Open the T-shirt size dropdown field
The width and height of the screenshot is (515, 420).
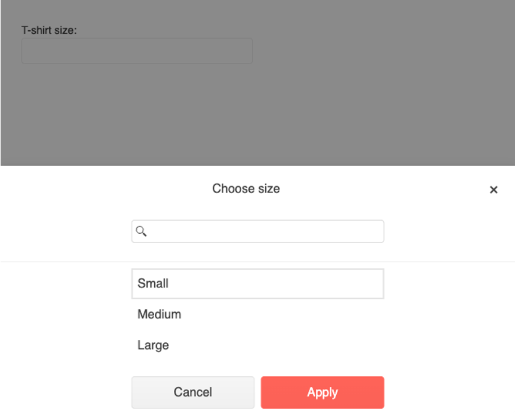tap(137, 51)
